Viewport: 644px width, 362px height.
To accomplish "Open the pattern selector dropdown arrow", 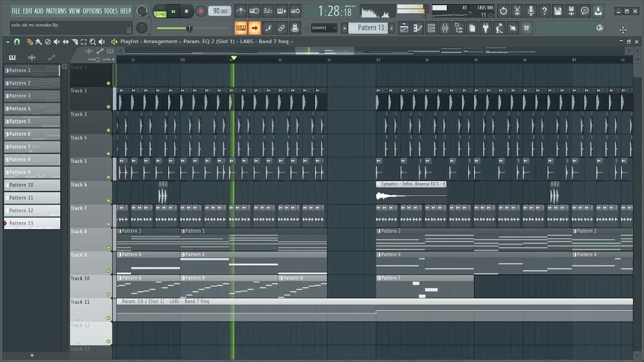I will (x=345, y=28).
